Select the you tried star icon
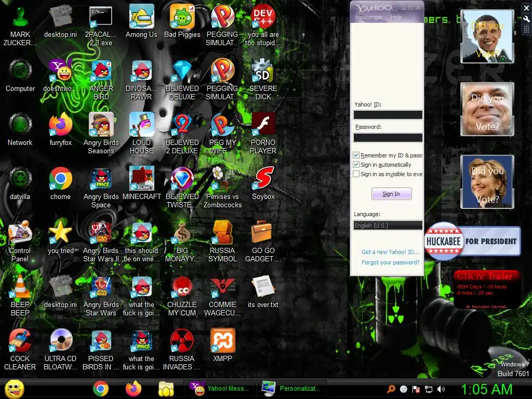Screen dimensions: 532x399 (x=61, y=237)
